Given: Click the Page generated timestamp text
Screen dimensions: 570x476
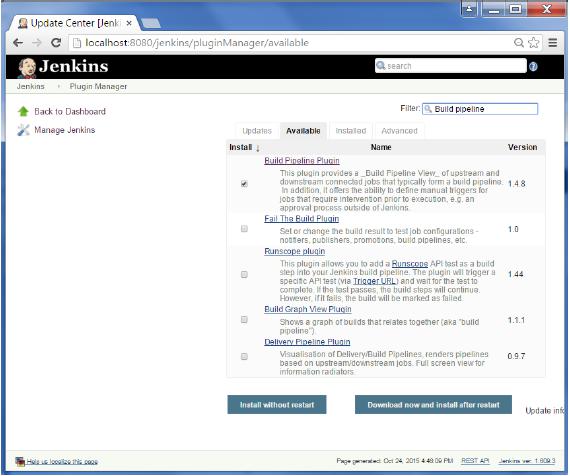Looking at the screenshot, I should click(x=394, y=461).
